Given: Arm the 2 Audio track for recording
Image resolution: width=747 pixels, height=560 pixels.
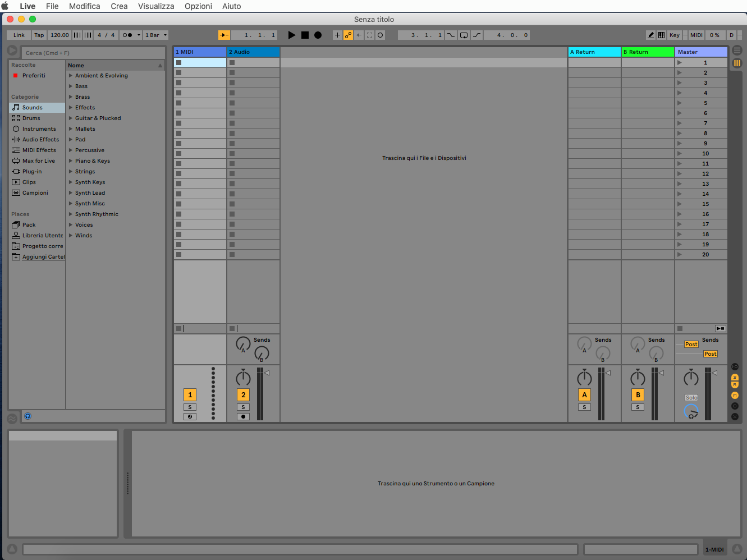Looking at the screenshot, I should pos(243,417).
